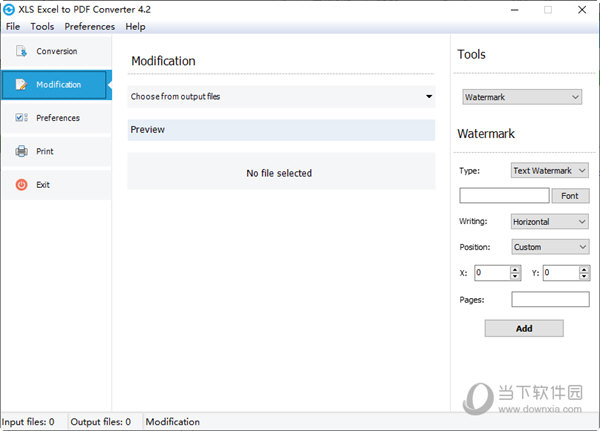
Task: Decrease the X value with down arrow
Action: point(515,277)
